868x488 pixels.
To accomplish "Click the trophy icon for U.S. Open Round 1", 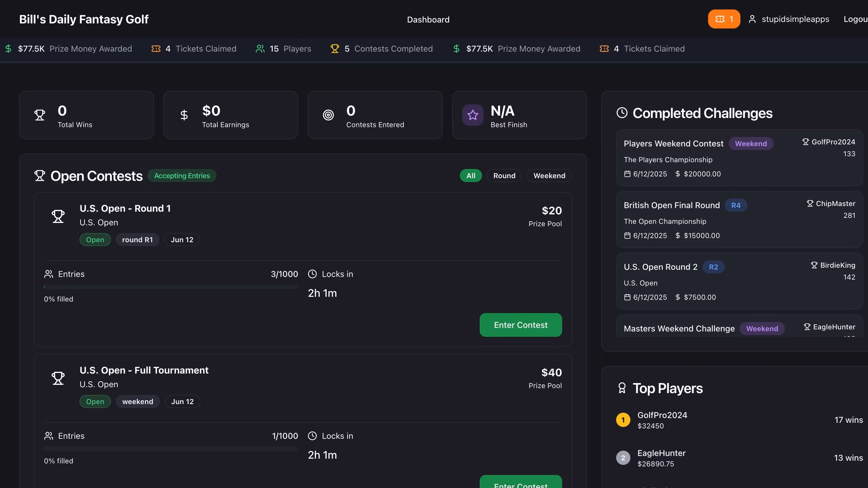I will 58,216.
